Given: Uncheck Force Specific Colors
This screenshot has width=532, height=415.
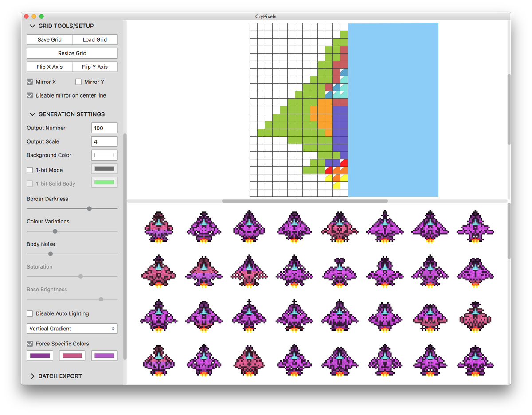Looking at the screenshot, I should click(x=30, y=344).
